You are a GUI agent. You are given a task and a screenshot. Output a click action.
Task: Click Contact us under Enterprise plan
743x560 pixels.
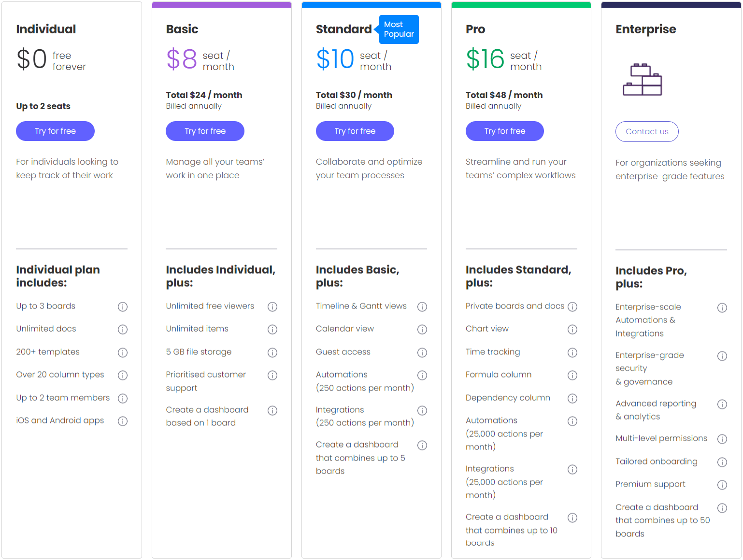(x=647, y=131)
